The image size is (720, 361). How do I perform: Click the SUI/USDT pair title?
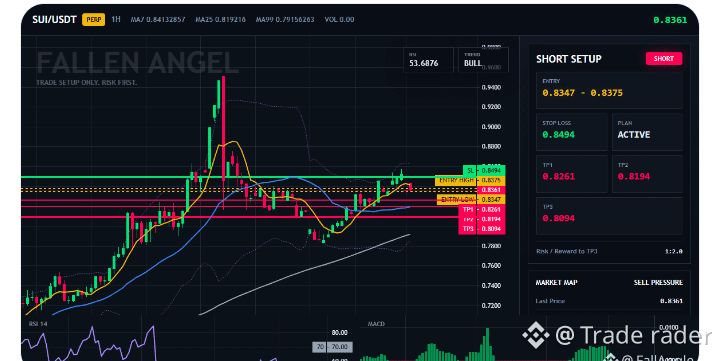(x=54, y=20)
